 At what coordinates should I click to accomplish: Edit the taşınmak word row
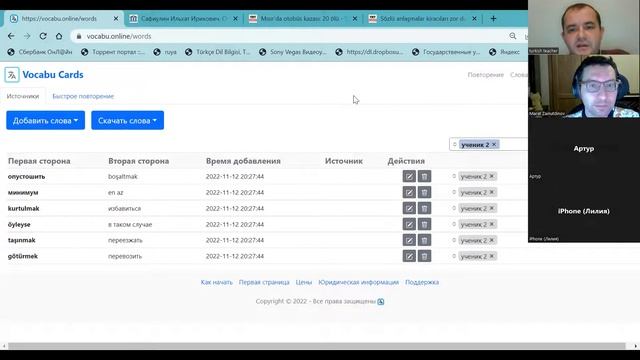tap(409, 240)
